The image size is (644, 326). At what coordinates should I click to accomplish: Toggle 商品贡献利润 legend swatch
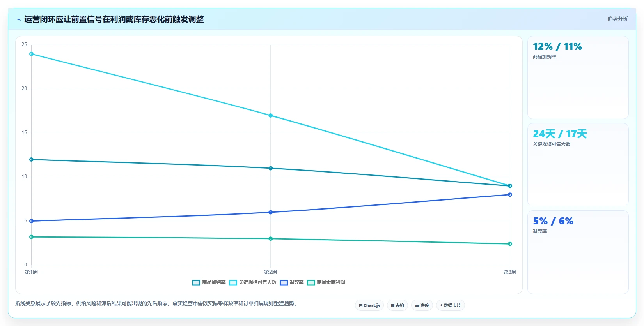(x=311, y=282)
